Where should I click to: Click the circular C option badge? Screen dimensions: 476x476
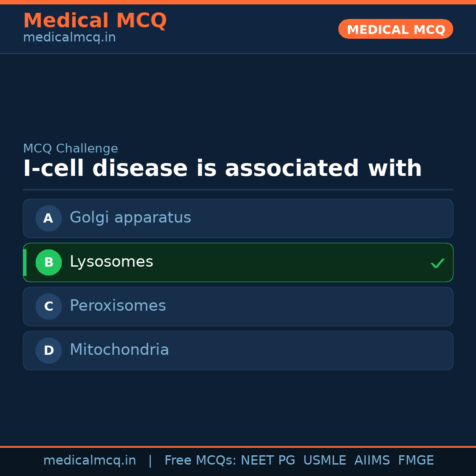(x=48, y=306)
